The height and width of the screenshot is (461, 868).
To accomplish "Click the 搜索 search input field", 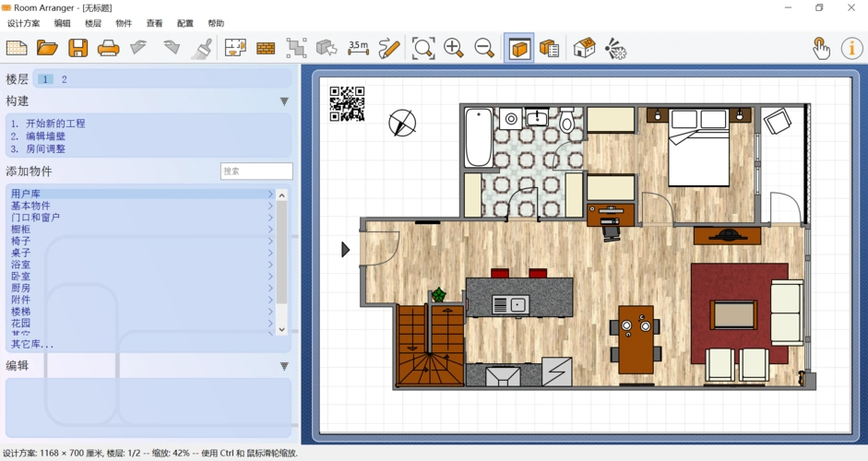I will [256, 171].
